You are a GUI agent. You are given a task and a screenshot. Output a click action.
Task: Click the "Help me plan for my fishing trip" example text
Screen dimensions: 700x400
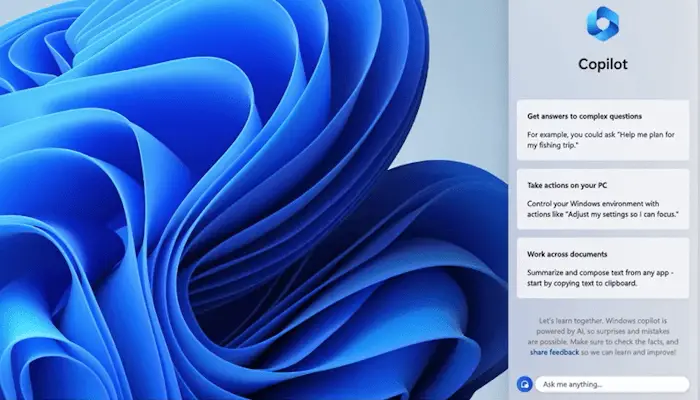coord(601,140)
